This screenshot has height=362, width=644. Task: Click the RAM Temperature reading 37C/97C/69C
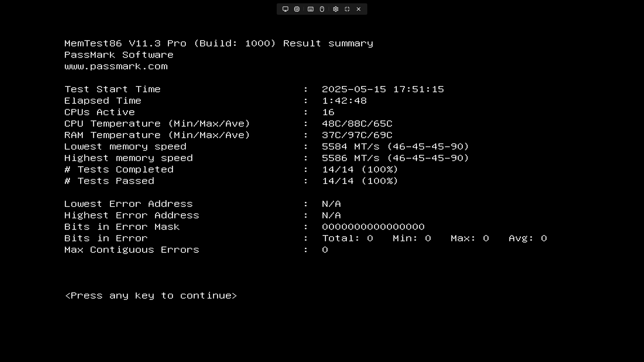[x=357, y=135]
